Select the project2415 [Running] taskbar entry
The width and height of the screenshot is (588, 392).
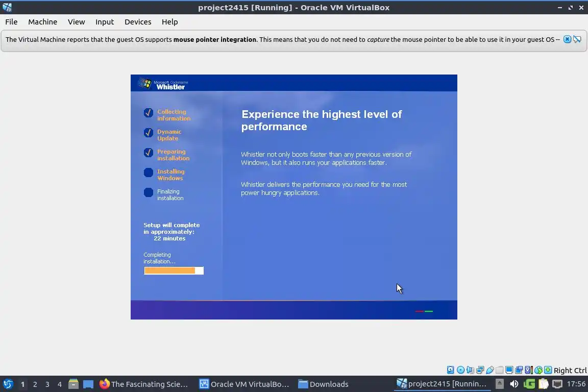442,384
